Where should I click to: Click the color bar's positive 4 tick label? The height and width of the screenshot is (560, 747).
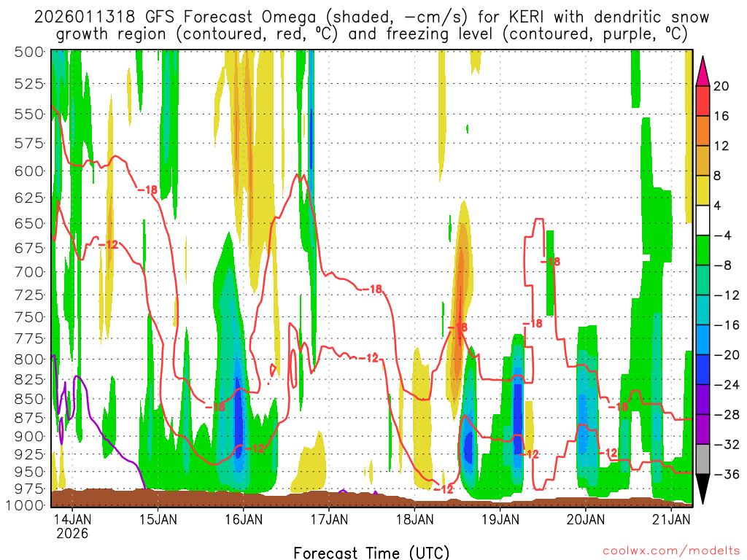[x=718, y=206]
